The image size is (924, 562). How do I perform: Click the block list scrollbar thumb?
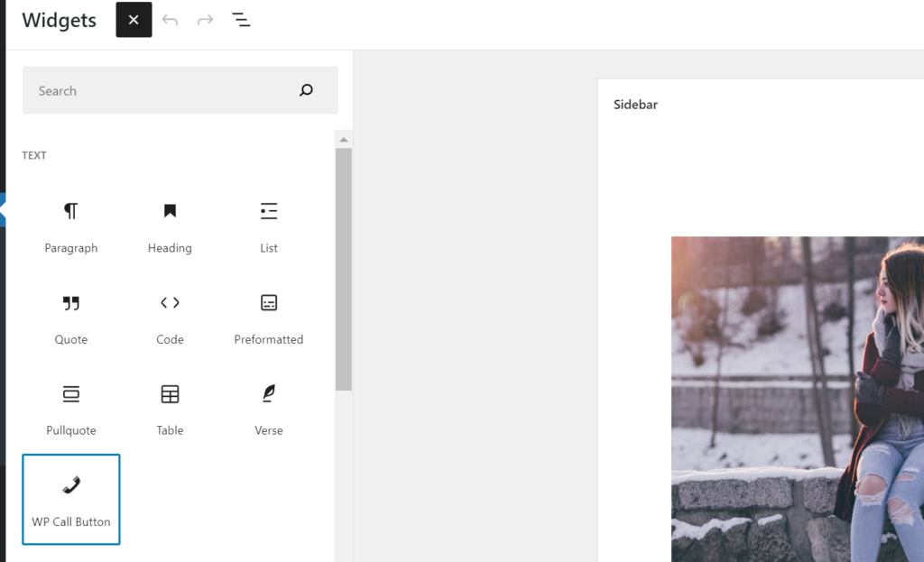(x=344, y=269)
